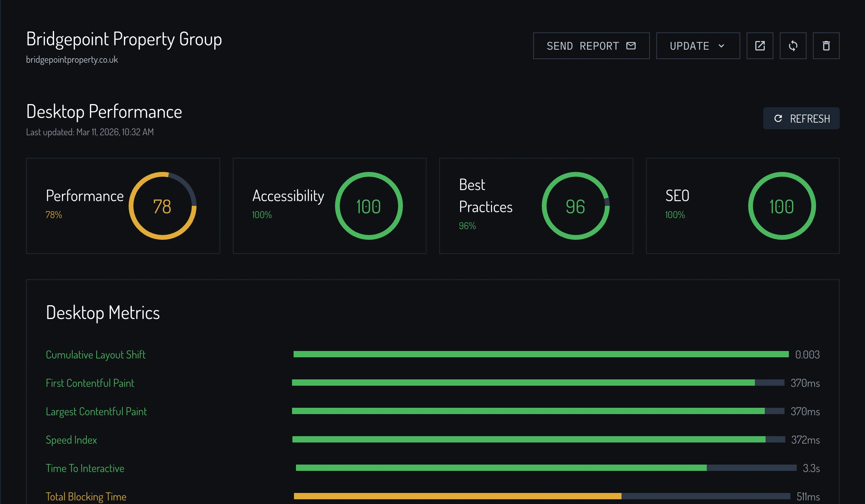
Task: Select the Speed Index metric label
Action: 71,440
